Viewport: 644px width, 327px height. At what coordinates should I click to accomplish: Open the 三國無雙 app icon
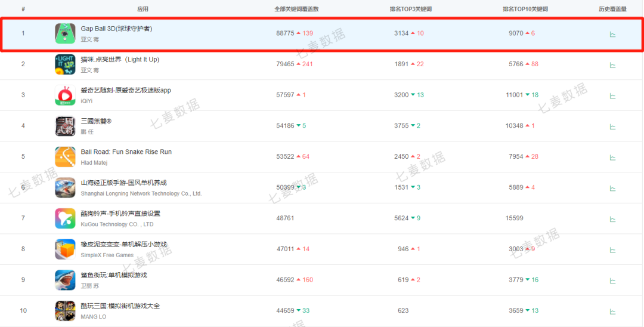pyautogui.click(x=66, y=126)
